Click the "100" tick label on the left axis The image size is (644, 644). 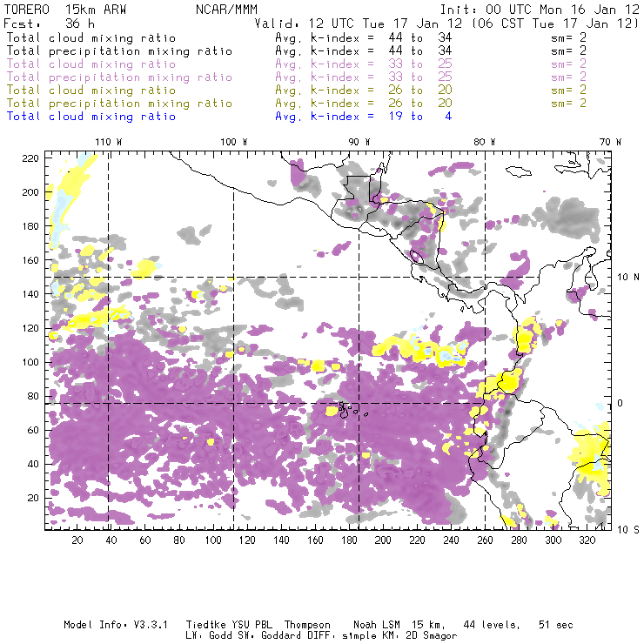pyautogui.click(x=30, y=362)
